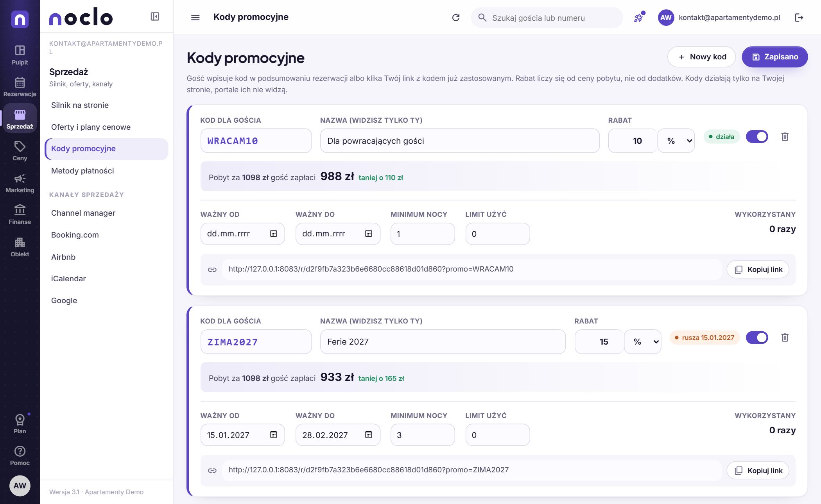Open calendar for WRACAM10 Ważny od
The width and height of the screenshot is (821, 504).
point(274,234)
